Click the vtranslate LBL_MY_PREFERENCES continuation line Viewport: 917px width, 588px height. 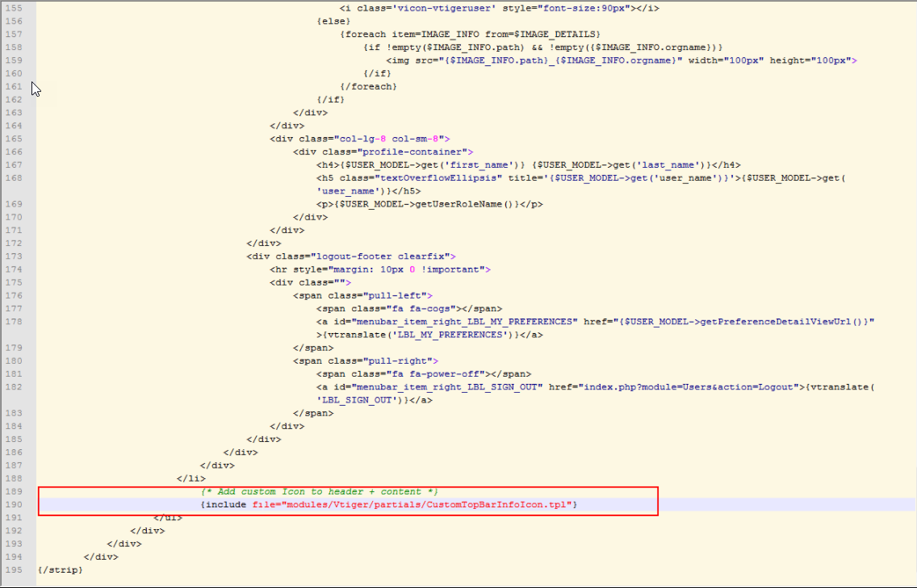point(429,335)
